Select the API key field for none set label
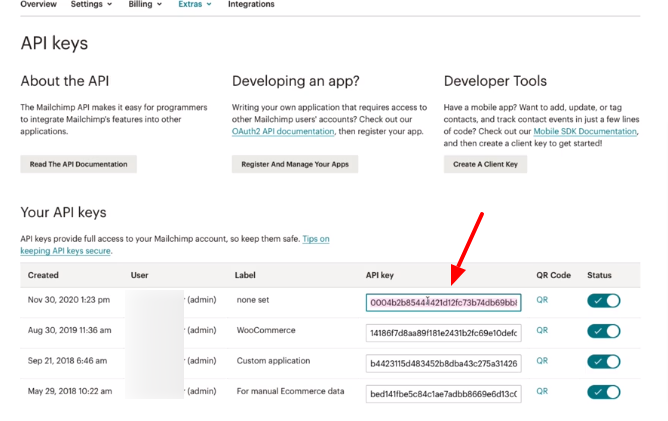 [x=443, y=303]
